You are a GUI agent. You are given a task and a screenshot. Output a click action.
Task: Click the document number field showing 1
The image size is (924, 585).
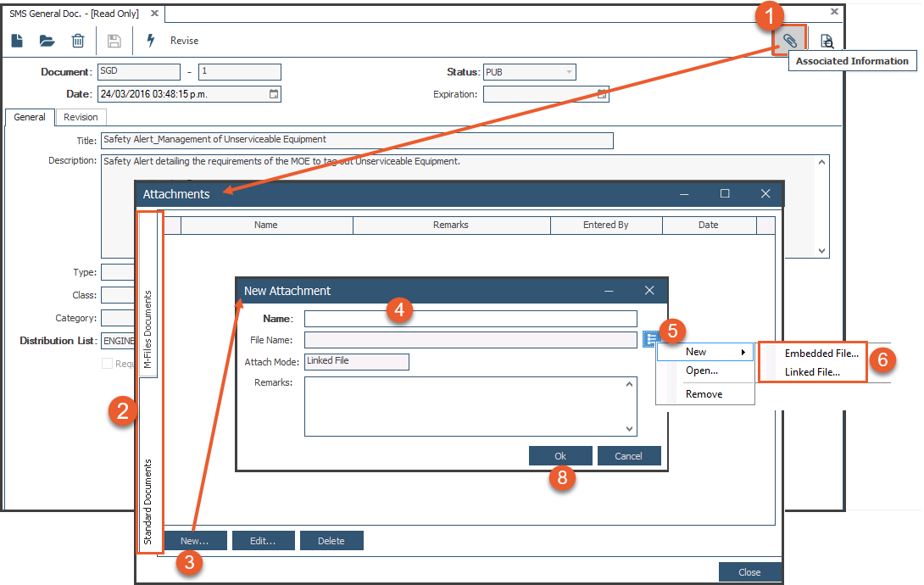tap(239, 72)
